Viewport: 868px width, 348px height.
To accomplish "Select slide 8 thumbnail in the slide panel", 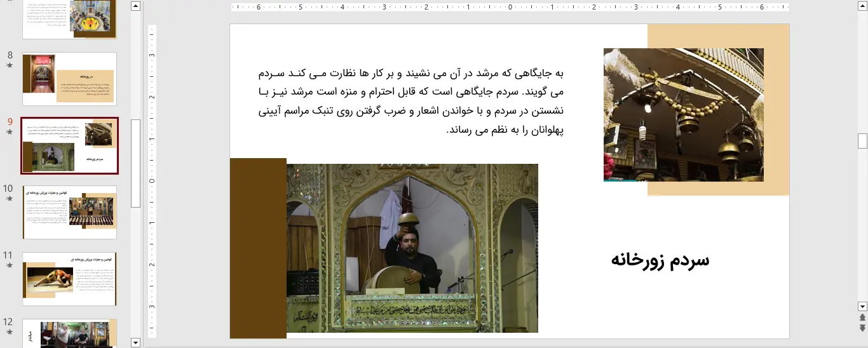I will (70, 79).
